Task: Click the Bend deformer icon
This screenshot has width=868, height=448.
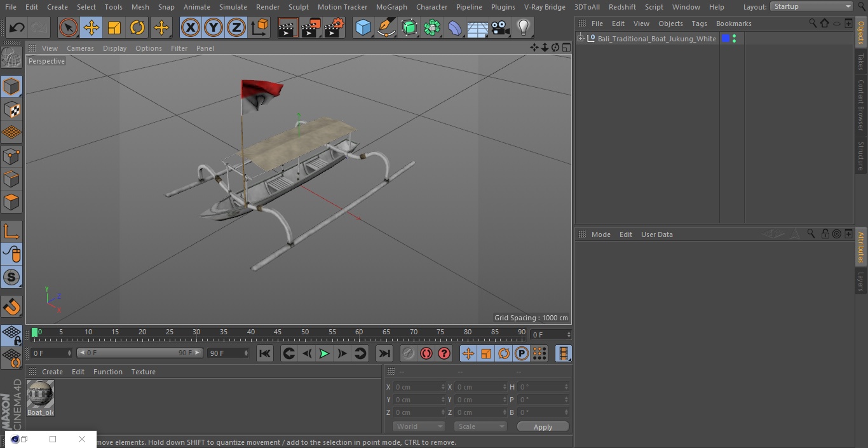Action: (x=455, y=27)
